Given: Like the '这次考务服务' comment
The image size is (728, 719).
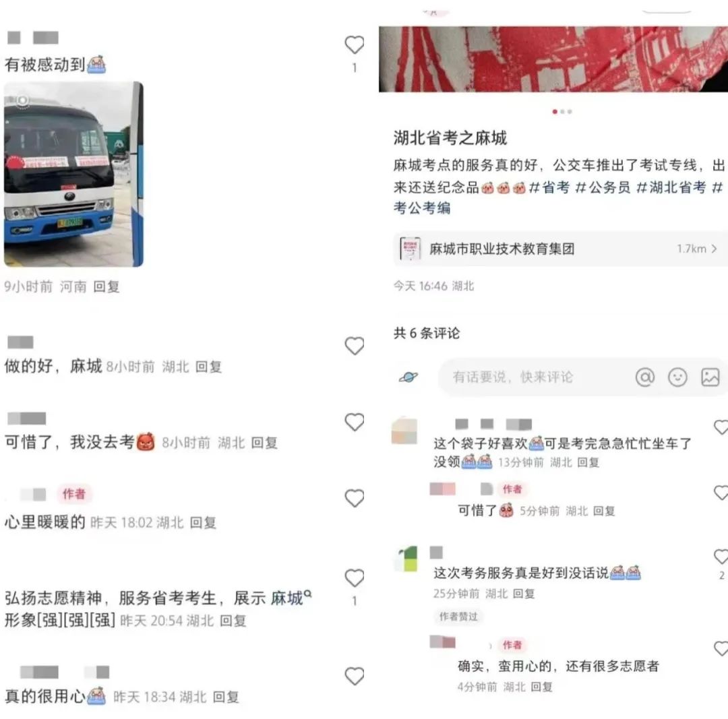Looking at the screenshot, I should point(721,556).
